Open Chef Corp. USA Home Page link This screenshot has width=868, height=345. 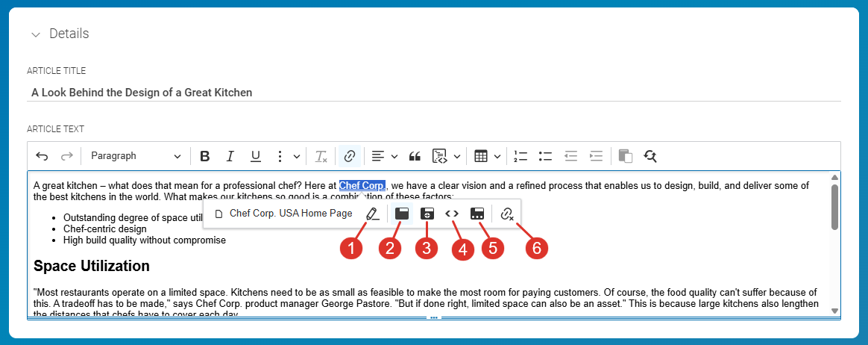click(290, 214)
